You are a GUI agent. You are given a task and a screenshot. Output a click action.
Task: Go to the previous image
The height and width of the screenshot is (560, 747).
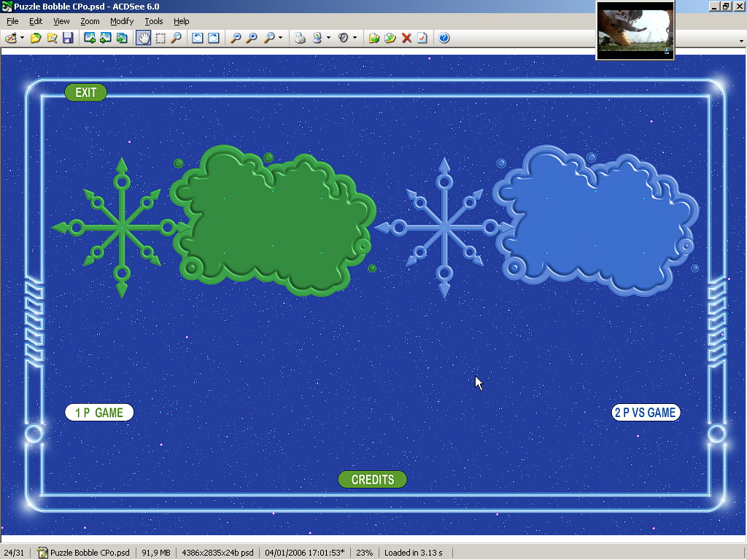pyautogui.click(x=90, y=38)
